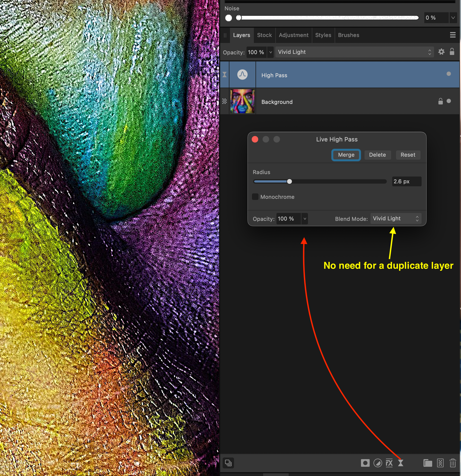Enable the Monochrome checkbox
The image size is (461, 476).
coord(255,197)
